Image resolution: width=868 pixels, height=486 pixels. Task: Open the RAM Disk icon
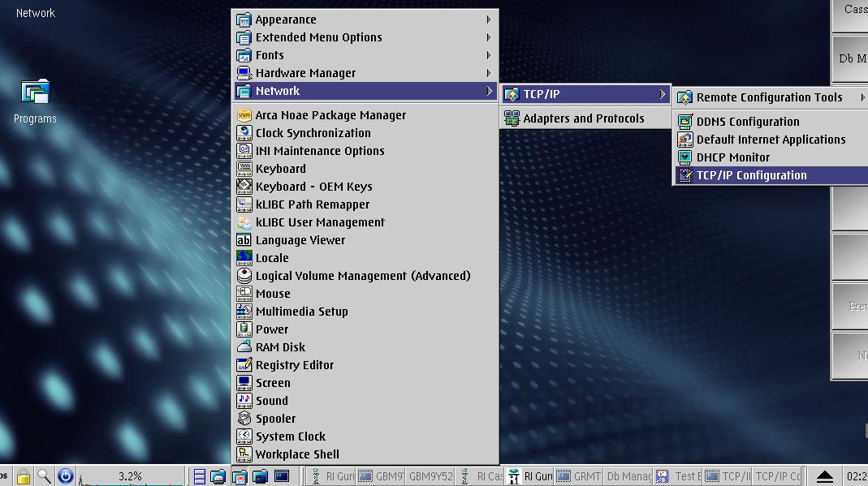[x=244, y=347]
